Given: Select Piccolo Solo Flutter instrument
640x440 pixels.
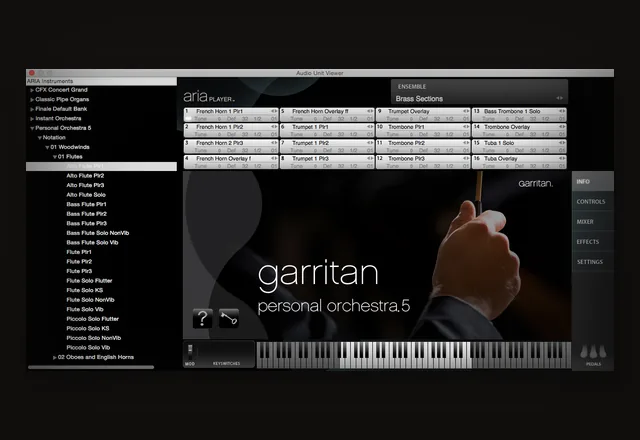Looking at the screenshot, I should pos(93,319).
